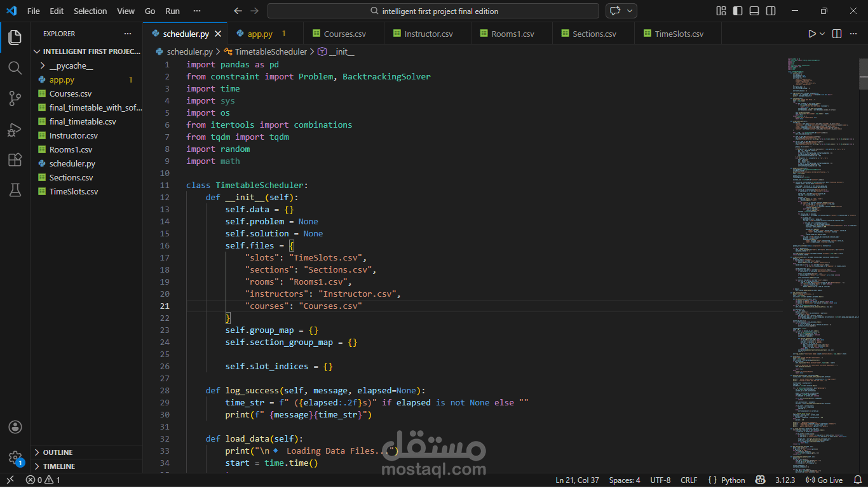The height and width of the screenshot is (488, 868).
Task: Click Ln 21, Col 37 in status bar
Action: [578, 480]
